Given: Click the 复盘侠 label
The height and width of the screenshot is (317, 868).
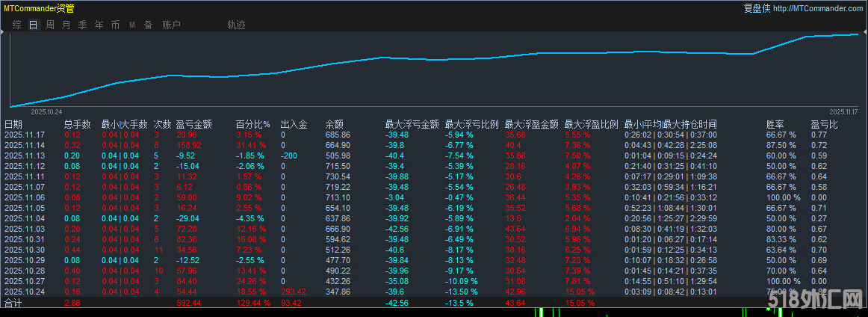Looking at the screenshot, I should coord(757,8).
